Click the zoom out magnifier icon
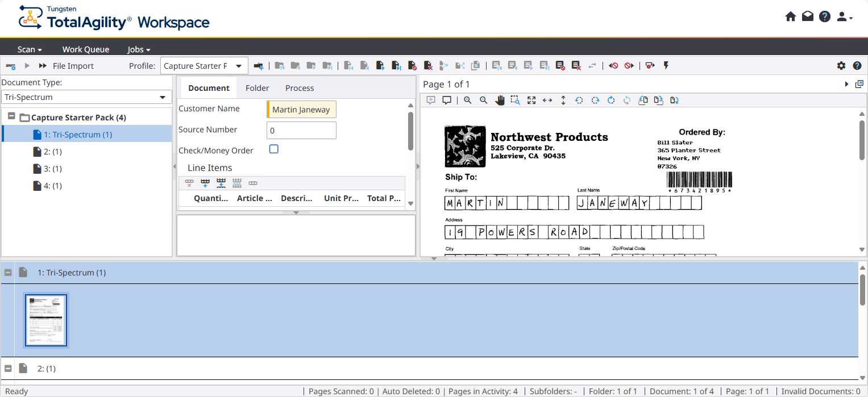 click(484, 100)
